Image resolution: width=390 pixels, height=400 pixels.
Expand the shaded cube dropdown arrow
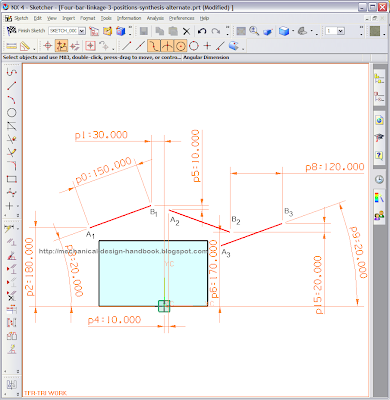293,31
